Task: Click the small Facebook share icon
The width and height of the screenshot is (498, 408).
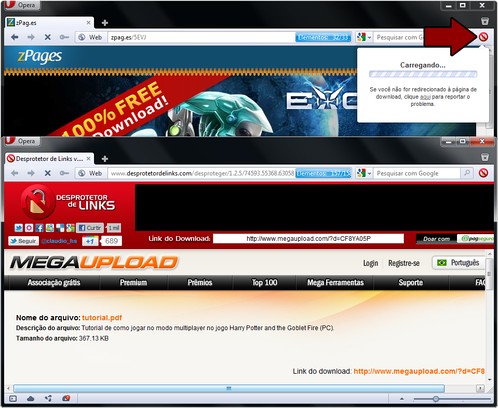Action: pos(39,228)
